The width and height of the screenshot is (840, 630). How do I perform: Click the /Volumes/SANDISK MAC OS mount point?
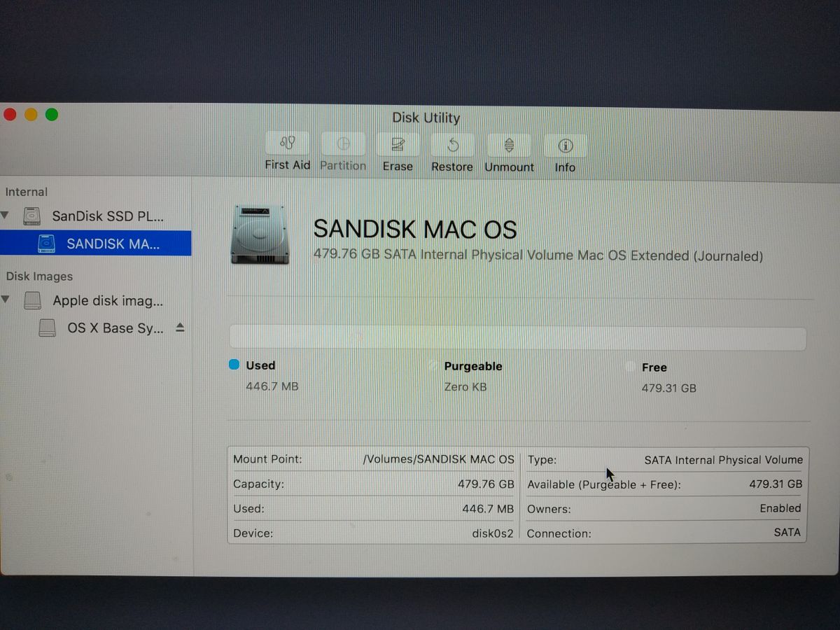click(438, 460)
